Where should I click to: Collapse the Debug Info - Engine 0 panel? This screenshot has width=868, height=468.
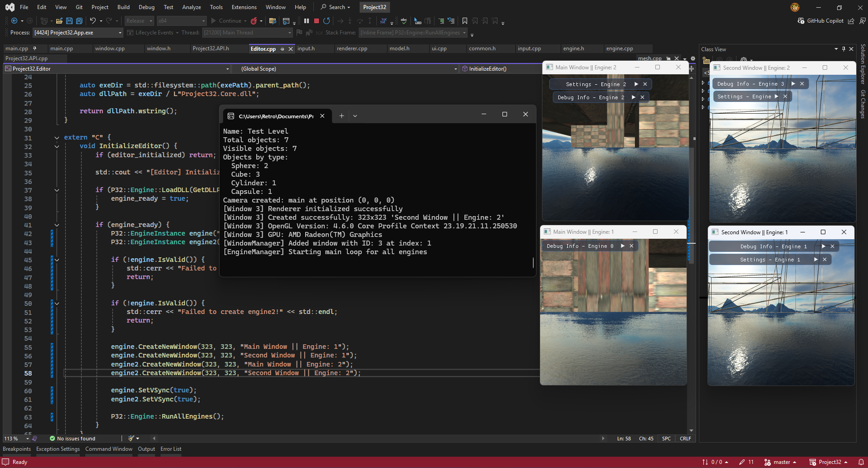coord(623,246)
